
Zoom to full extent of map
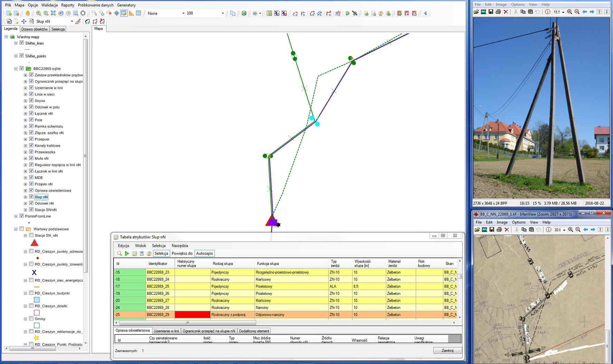tap(53, 13)
